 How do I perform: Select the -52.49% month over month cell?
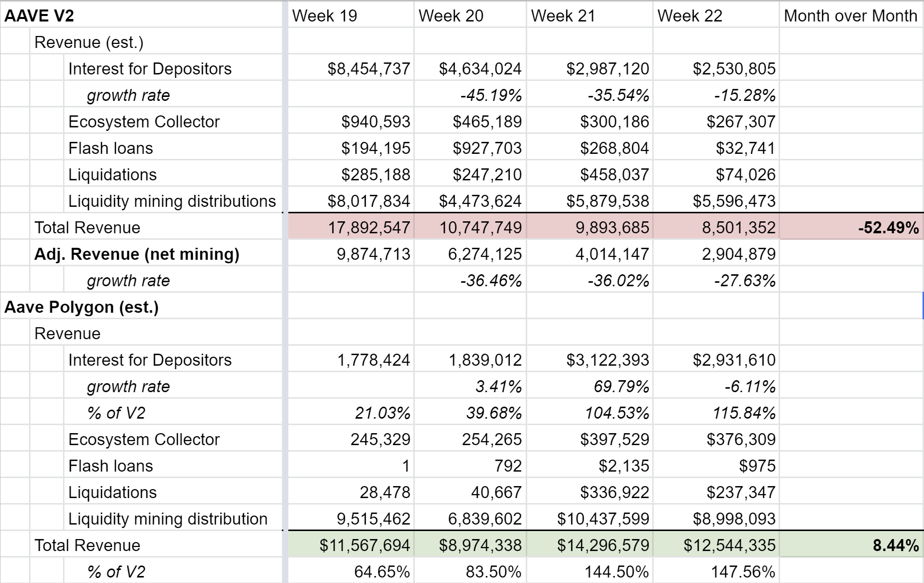(851, 228)
